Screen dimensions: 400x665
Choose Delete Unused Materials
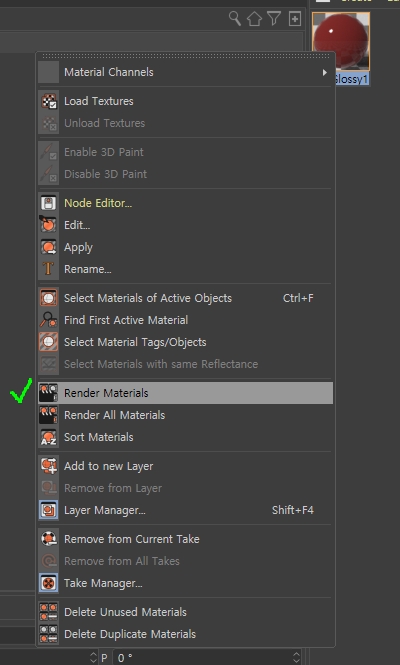[185, 612]
